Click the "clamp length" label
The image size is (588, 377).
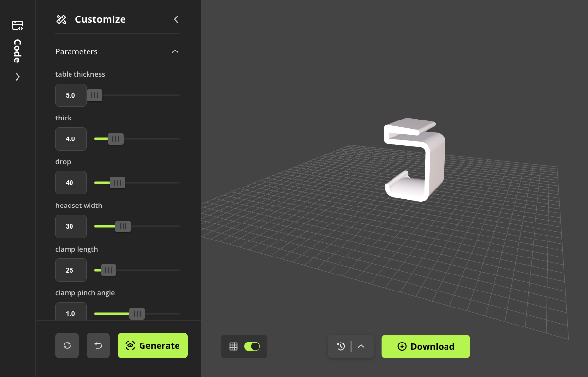coord(77,249)
